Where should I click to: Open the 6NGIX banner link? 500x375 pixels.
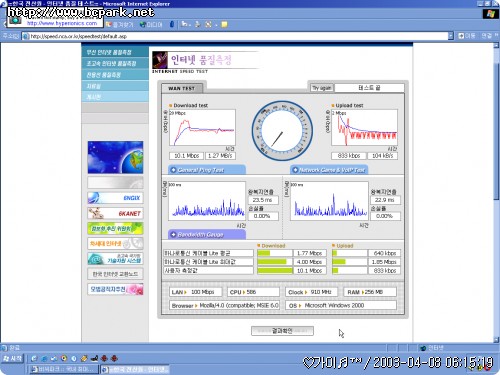click(x=115, y=198)
